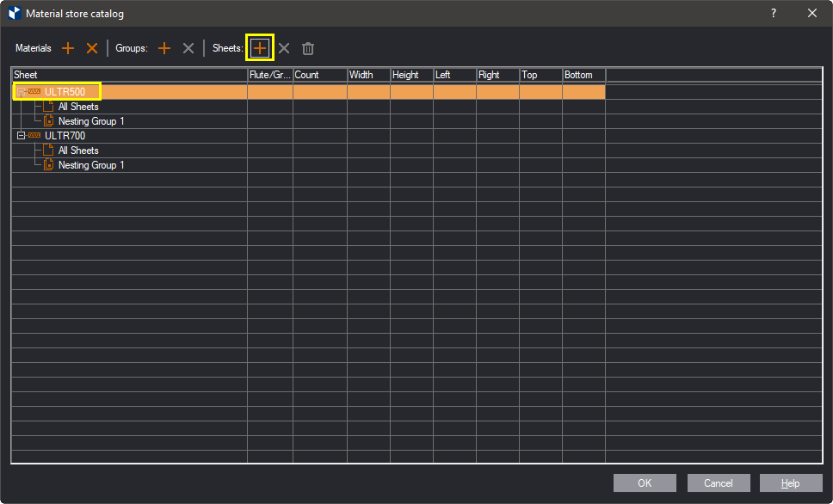Image resolution: width=833 pixels, height=504 pixels.
Task: Click the Count column header
Action: click(319, 75)
